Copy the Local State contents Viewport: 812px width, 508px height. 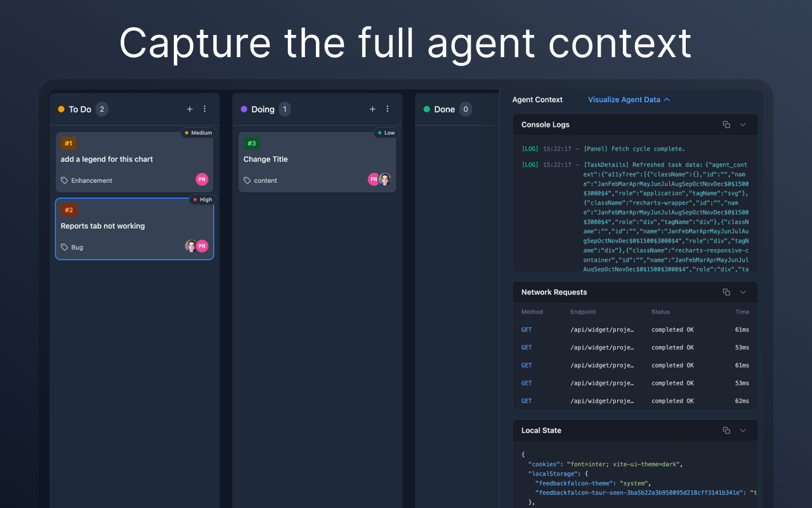pyautogui.click(x=726, y=430)
